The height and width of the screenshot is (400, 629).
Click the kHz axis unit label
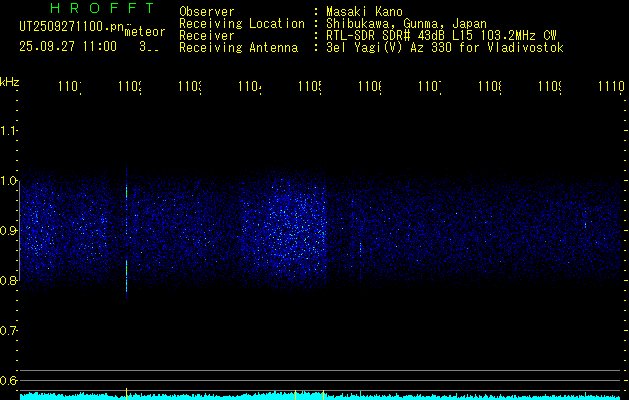[10, 82]
